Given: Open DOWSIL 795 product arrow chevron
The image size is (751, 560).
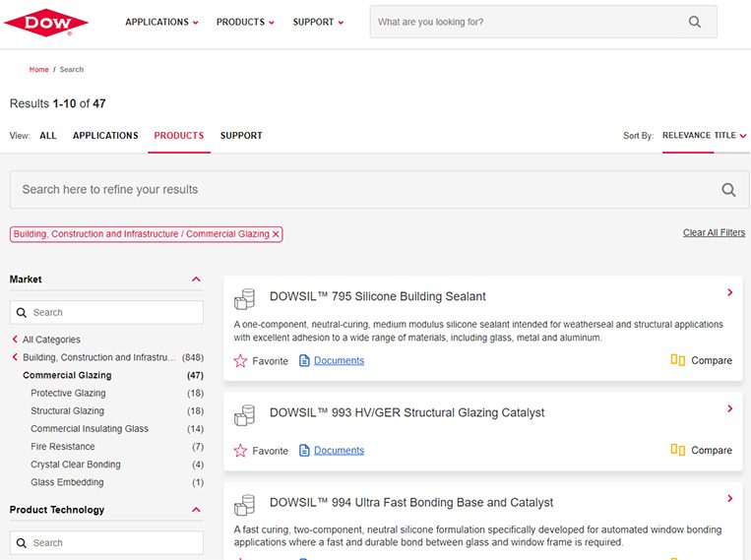Looking at the screenshot, I should click(729, 292).
